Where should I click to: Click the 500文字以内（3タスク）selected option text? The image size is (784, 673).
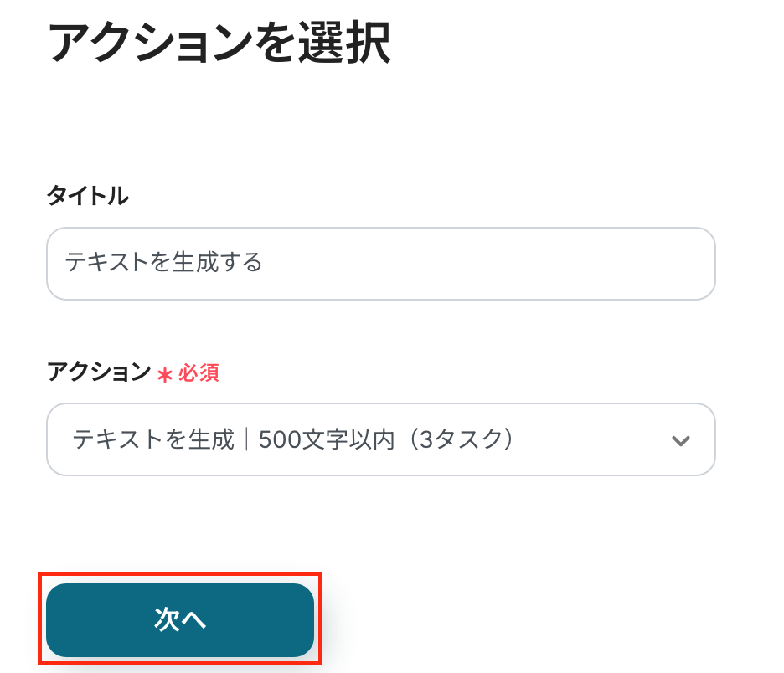click(385, 439)
